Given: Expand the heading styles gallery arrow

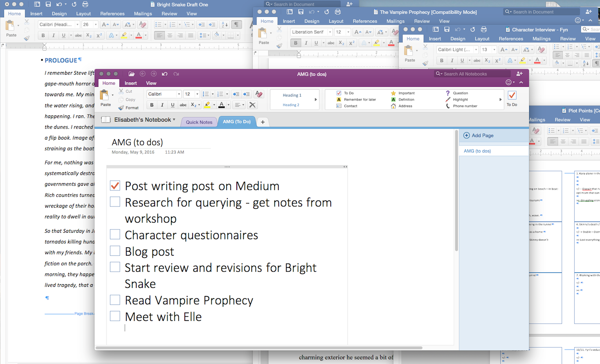Looking at the screenshot, I should [316, 100].
